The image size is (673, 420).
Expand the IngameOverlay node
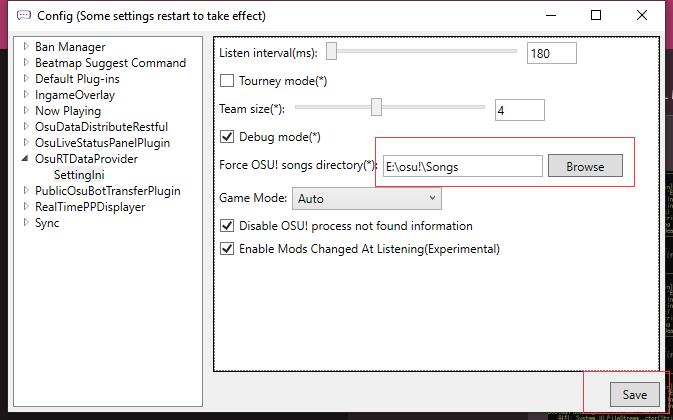tap(26, 94)
